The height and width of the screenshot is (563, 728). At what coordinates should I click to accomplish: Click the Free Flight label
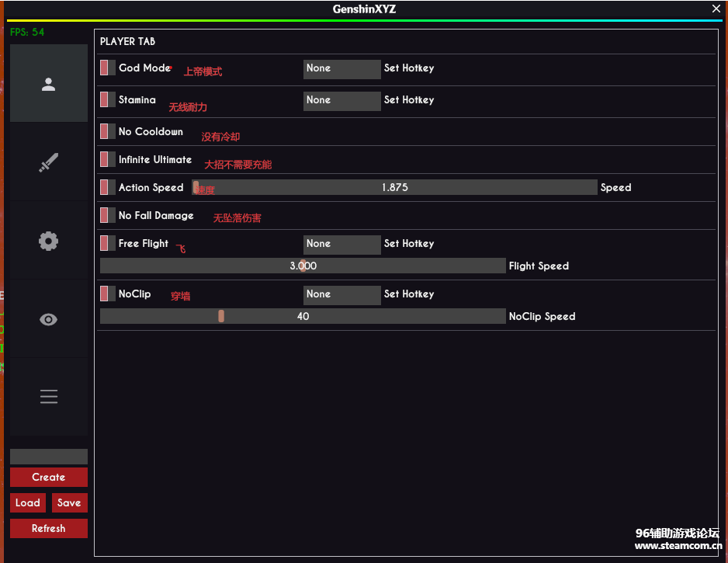tap(144, 243)
